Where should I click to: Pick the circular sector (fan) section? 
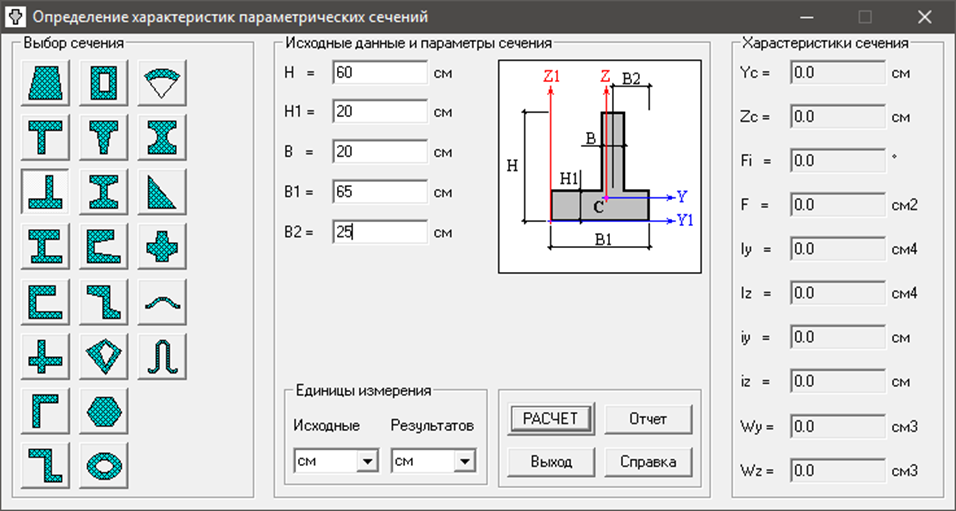point(162,83)
